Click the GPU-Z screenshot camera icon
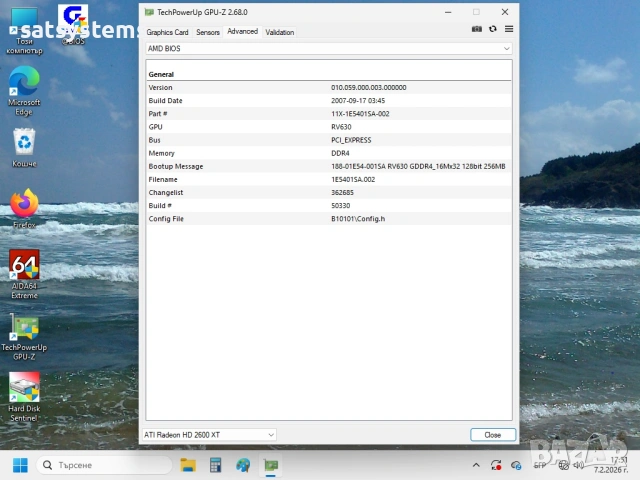 click(x=477, y=29)
